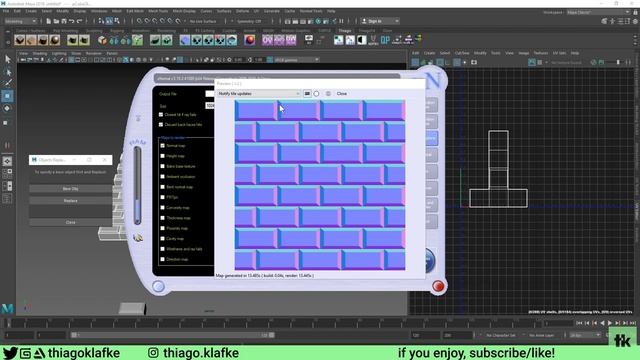Open the Notify tile updates dropdown
The image size is (640, 360).
pyautogui.click(x=259, y=93)
